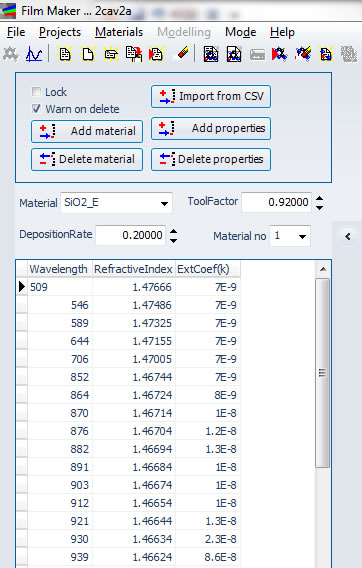Select the eraser tool icon
This screenshot has width=362, height=568.
pyautogui.click(x=183, y=54)
